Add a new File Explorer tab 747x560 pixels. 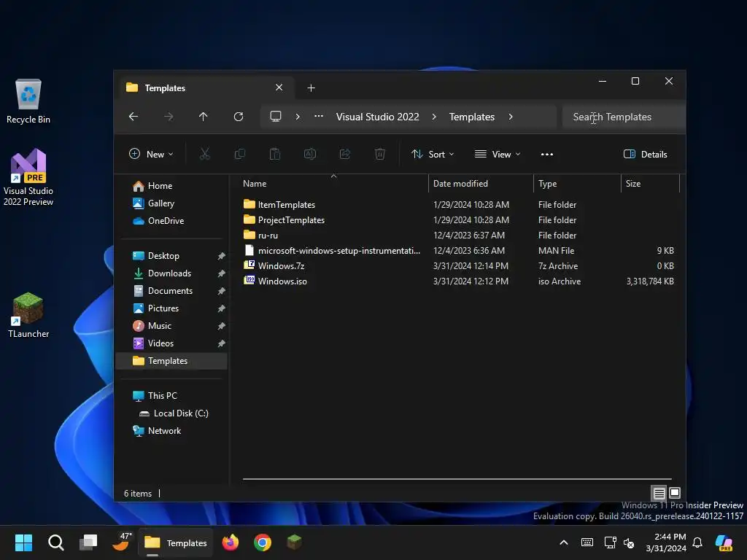311,87
